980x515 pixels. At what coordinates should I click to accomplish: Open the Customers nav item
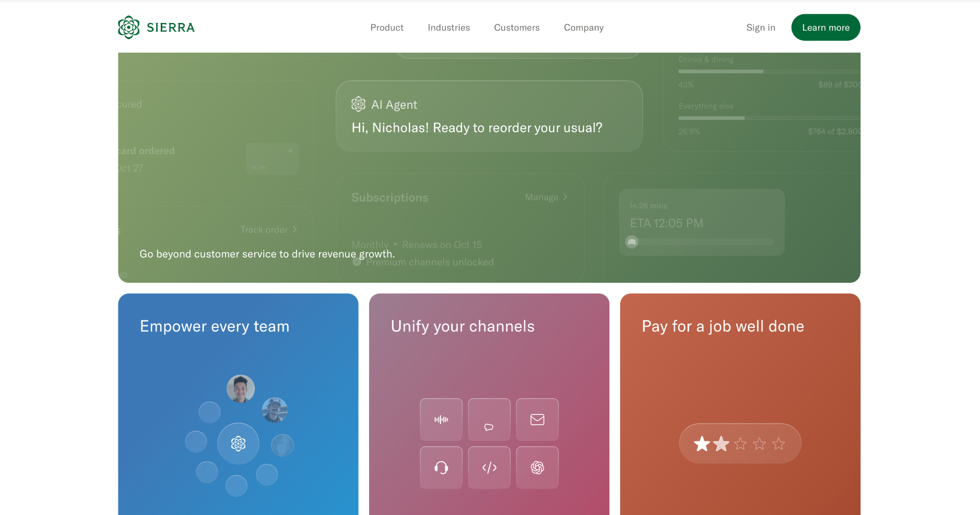pyautogui.click(x=517, y=28)
